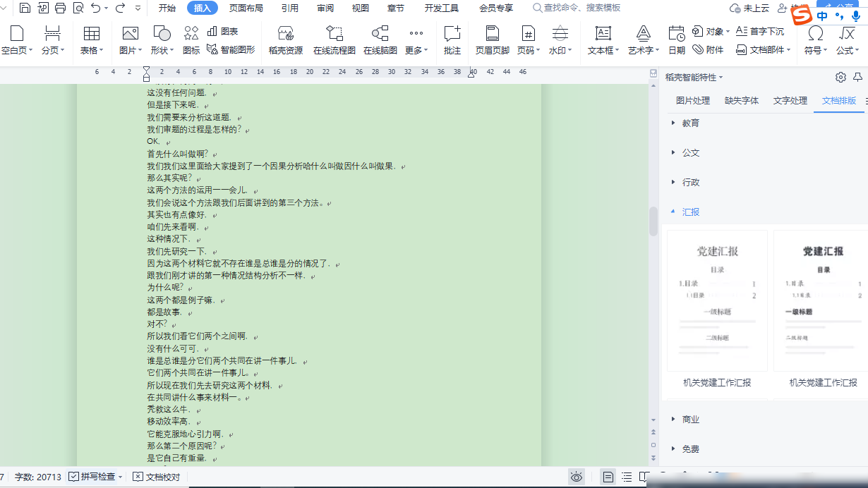Insert a table using 表格 icon

click(91, 39)
